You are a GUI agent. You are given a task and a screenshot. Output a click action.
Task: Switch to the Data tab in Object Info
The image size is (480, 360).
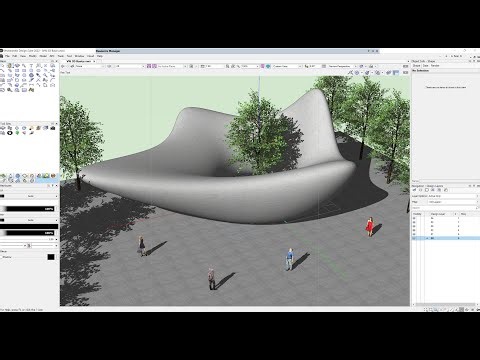(x=426, y=66)
